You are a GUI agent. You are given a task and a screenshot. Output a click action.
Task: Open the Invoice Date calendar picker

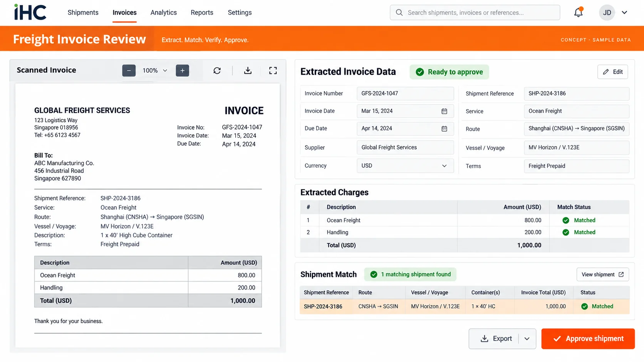[444, 111]
